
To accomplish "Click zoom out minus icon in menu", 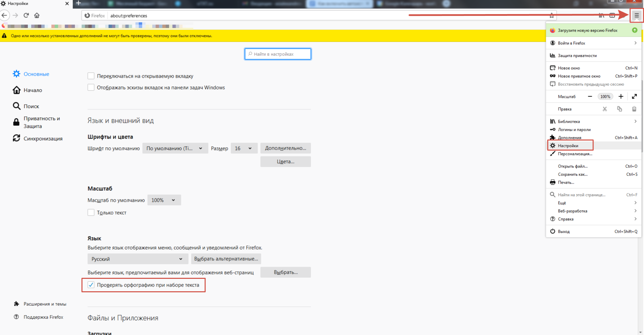I will click(x=590, y=97).
